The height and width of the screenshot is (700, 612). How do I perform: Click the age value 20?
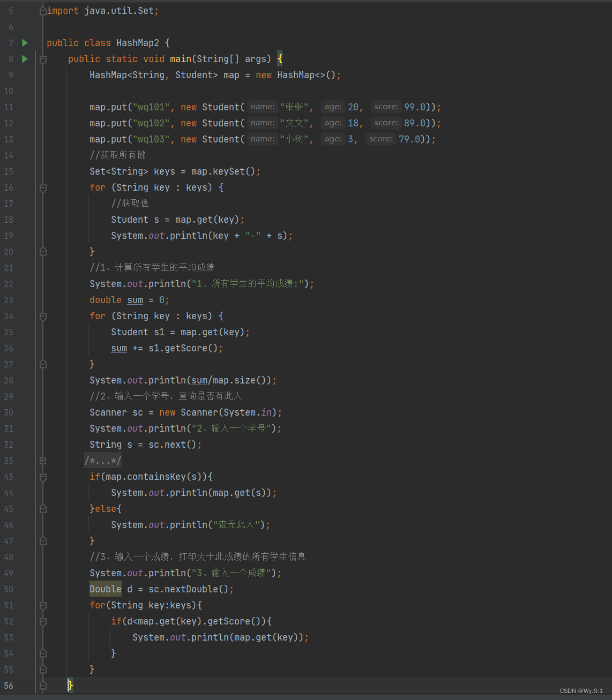pyautogui.click(x=353, y=107)
